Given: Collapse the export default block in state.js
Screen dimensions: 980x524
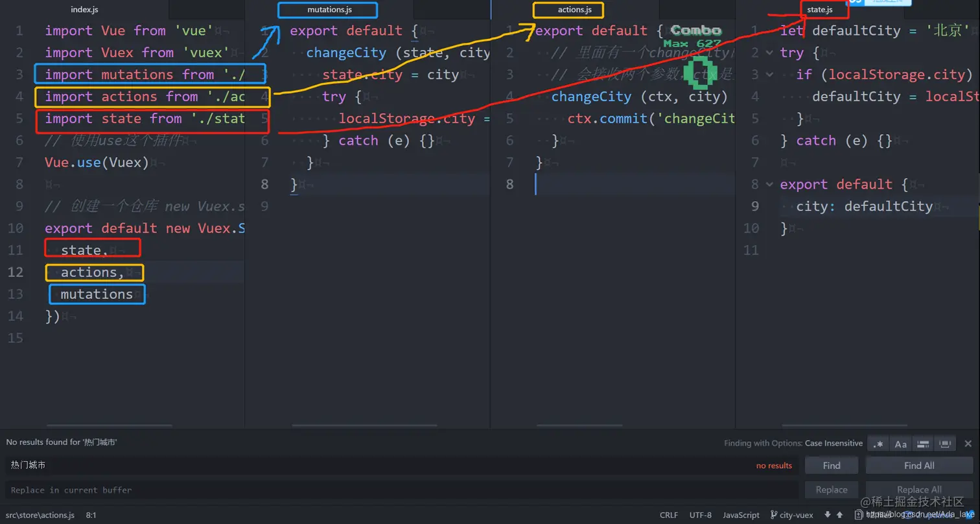Looking at the screenshot, I should coord(769,185).
